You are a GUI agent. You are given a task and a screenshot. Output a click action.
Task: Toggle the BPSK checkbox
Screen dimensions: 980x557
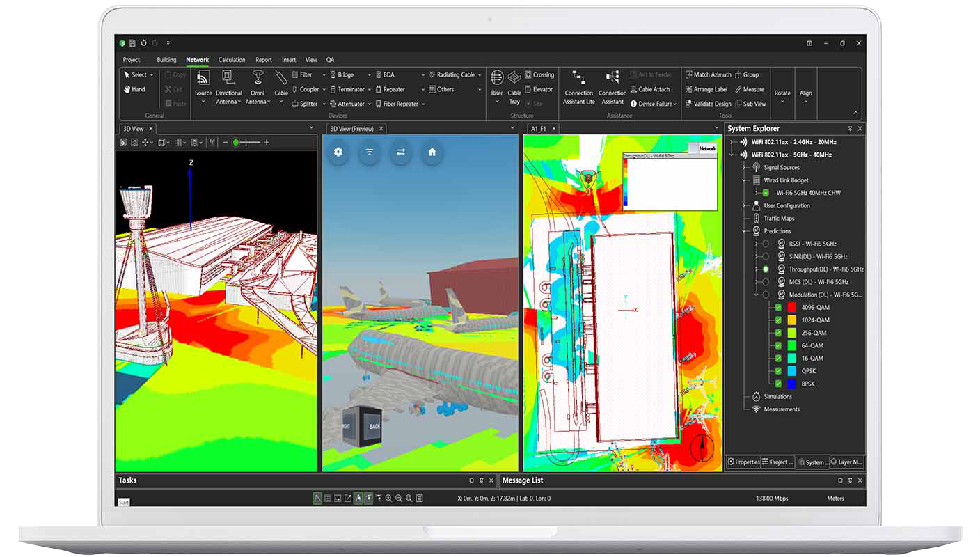pos(778,384)
